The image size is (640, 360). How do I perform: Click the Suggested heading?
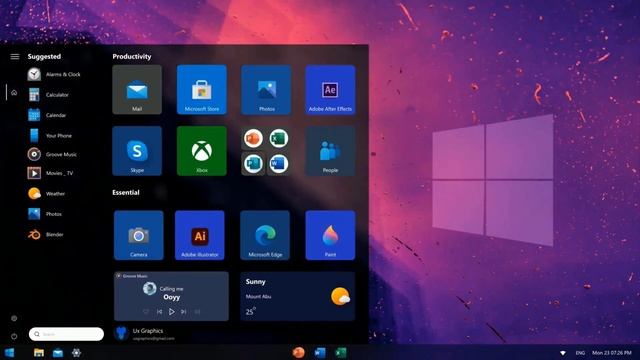point(44,56)
